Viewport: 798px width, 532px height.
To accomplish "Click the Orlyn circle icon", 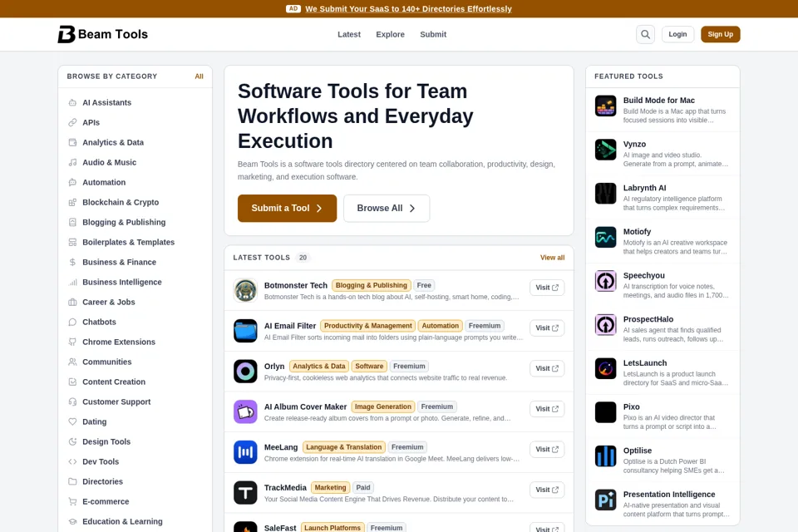I will click(245, 371).
